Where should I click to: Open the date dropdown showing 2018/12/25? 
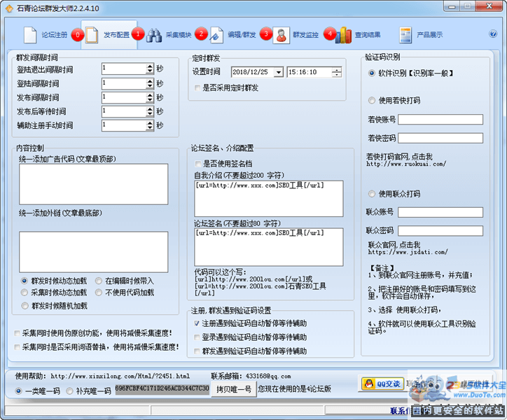pos(278,72)
